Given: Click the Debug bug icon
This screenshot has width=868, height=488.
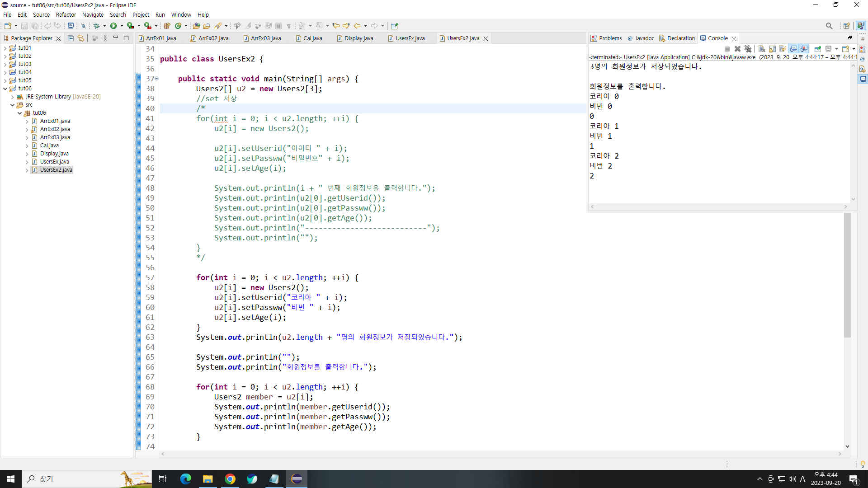Looking at the screenshot, I should click(x=96, y=26).
